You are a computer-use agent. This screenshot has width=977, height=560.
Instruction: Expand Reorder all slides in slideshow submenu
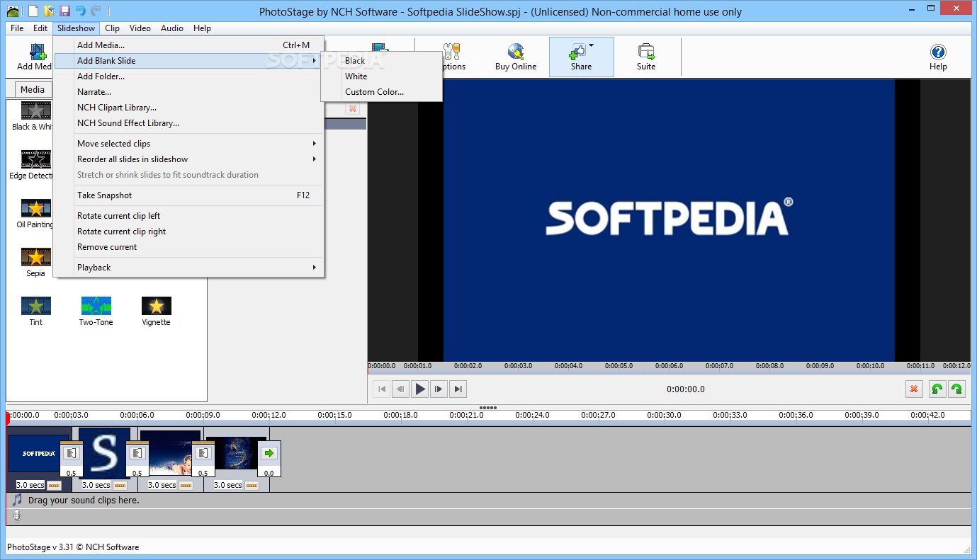[315, 159]
